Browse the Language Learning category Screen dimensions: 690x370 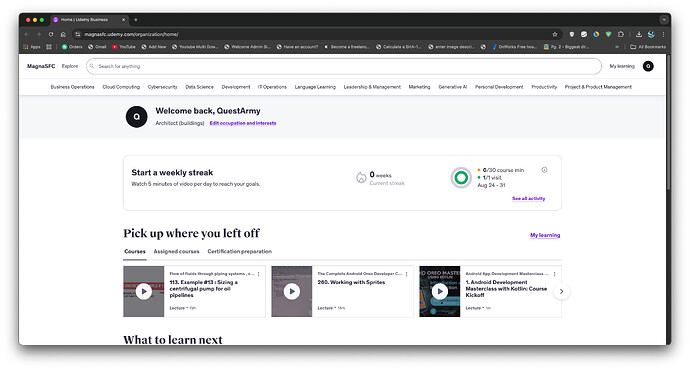tap(315, 87)
